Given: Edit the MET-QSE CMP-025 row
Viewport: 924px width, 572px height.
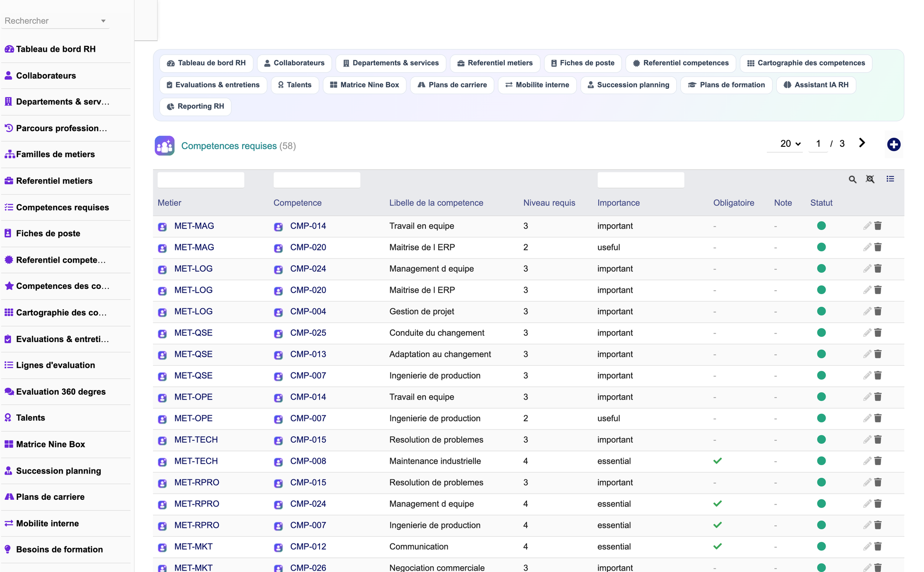Looking at the screenshot, I should click(x=867, y=333).
